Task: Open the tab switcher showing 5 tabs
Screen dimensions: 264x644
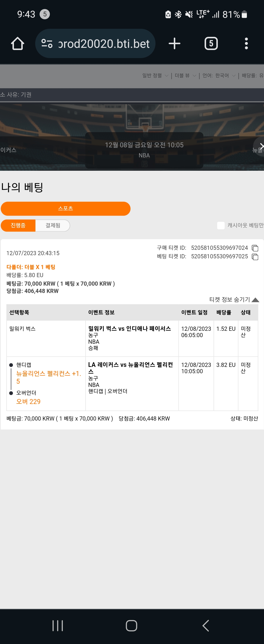Action: pyautogui.click(x=211, y=43)
